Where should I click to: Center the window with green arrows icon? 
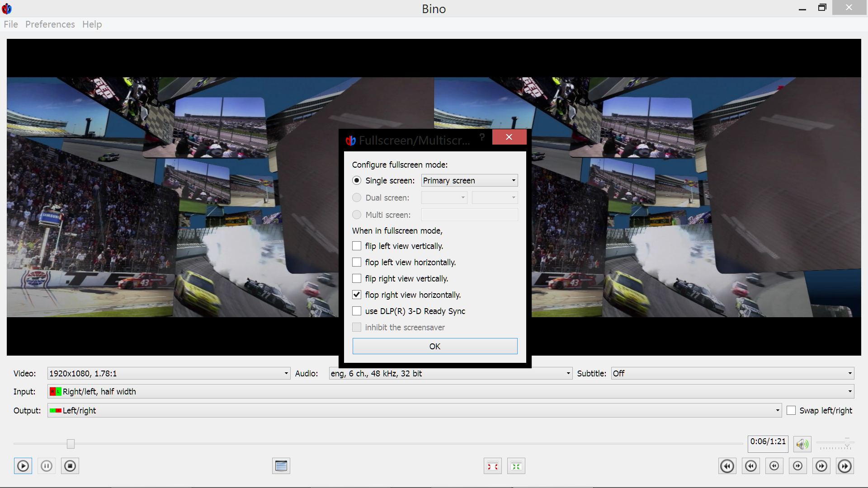point(516,466)
